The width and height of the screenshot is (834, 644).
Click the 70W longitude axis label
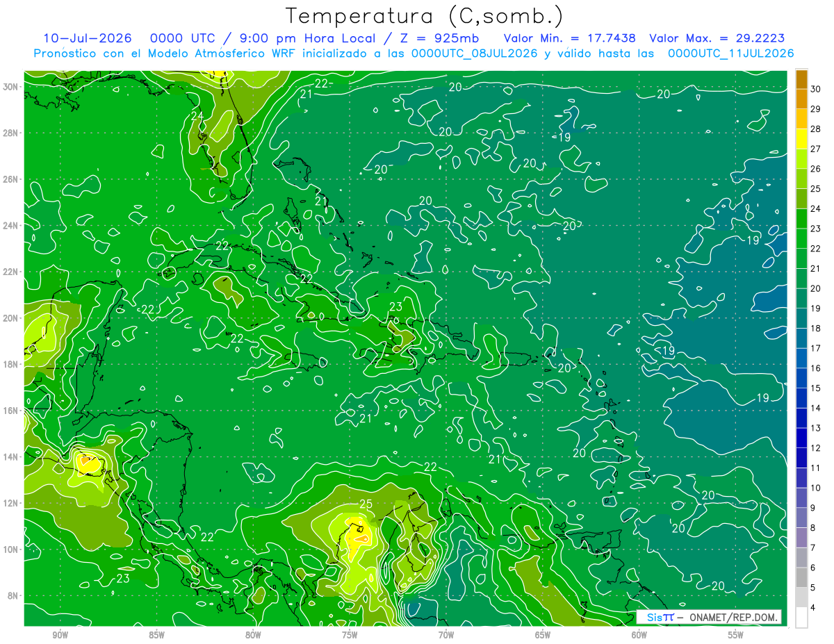click(446, 634)
